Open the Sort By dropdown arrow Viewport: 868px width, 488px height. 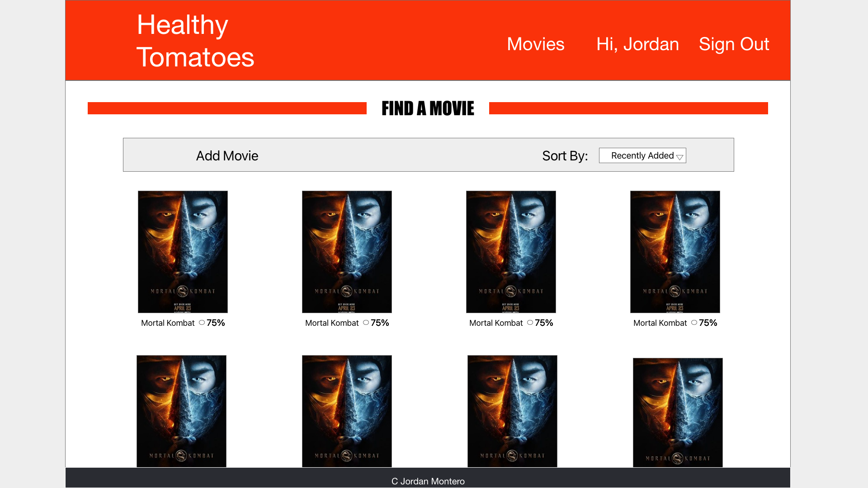(679, 157)
